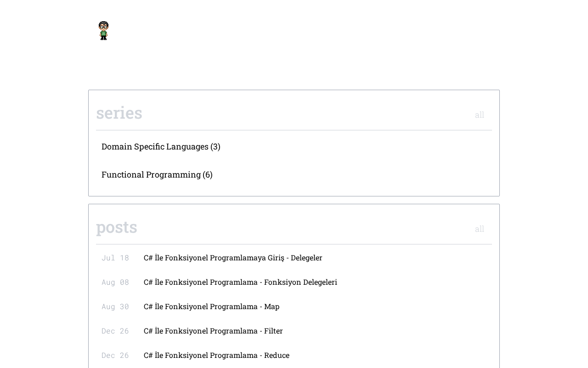
Task: Open the Fonksiyonel Programlamaya Giriş - Delegeler post
Action: click(233, 258)
